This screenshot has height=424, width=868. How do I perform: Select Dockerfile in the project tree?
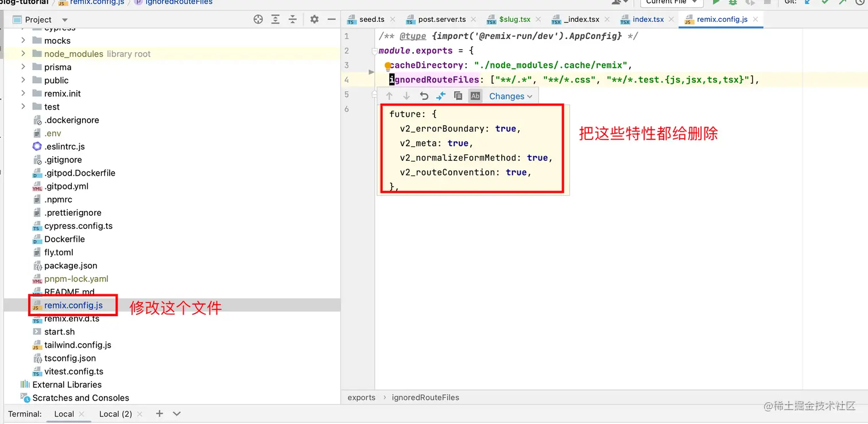(64, 239)
